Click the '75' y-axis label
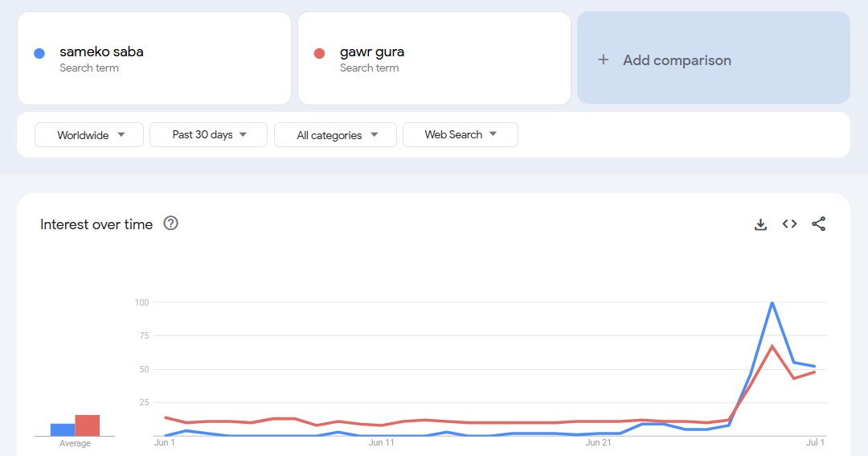This screenshot has height=456, width=868. point(144,335)
